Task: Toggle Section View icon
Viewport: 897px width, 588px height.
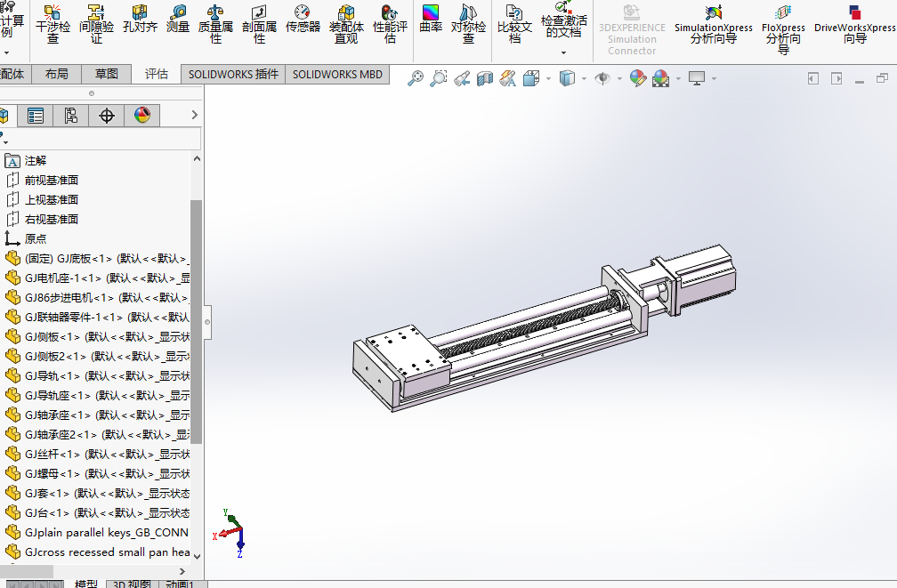Action: pos(484,78)
